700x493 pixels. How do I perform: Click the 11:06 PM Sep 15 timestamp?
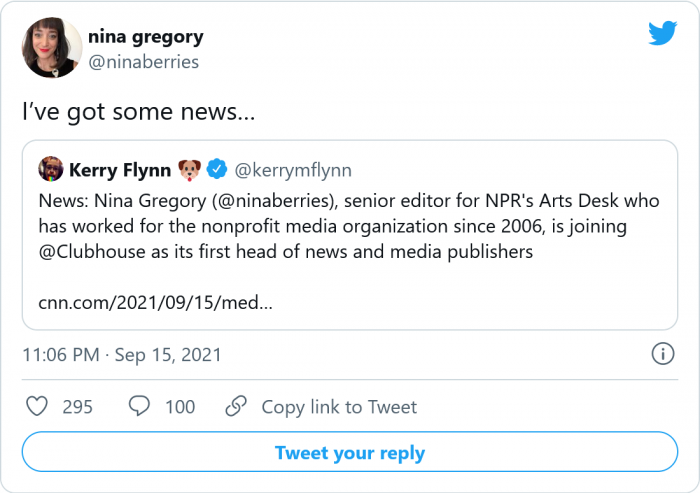122,355
